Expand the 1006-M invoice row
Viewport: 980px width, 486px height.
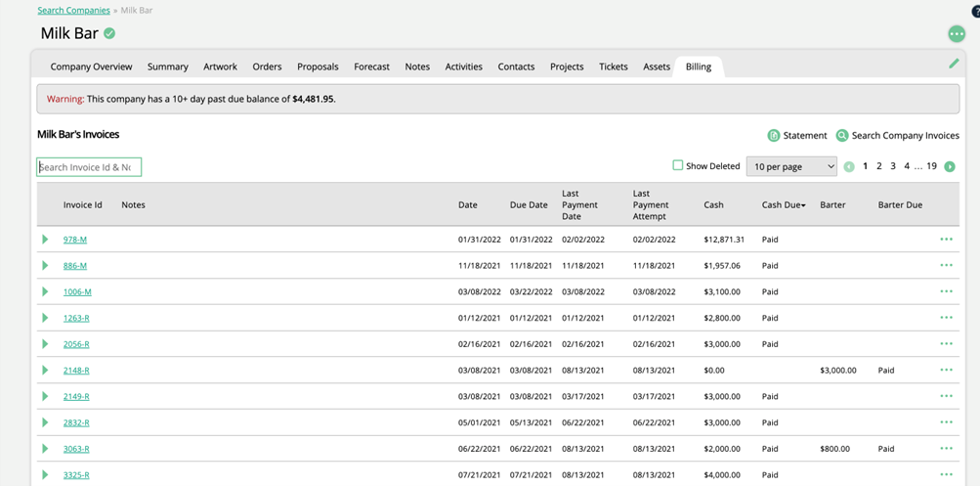[x=45, y=291]
